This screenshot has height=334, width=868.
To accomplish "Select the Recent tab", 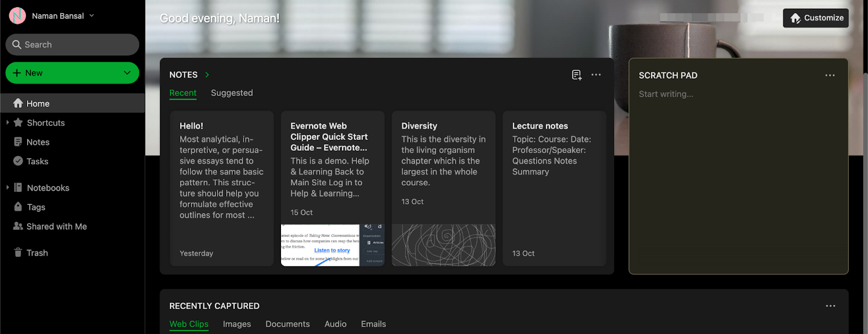I will click(183, 93).
